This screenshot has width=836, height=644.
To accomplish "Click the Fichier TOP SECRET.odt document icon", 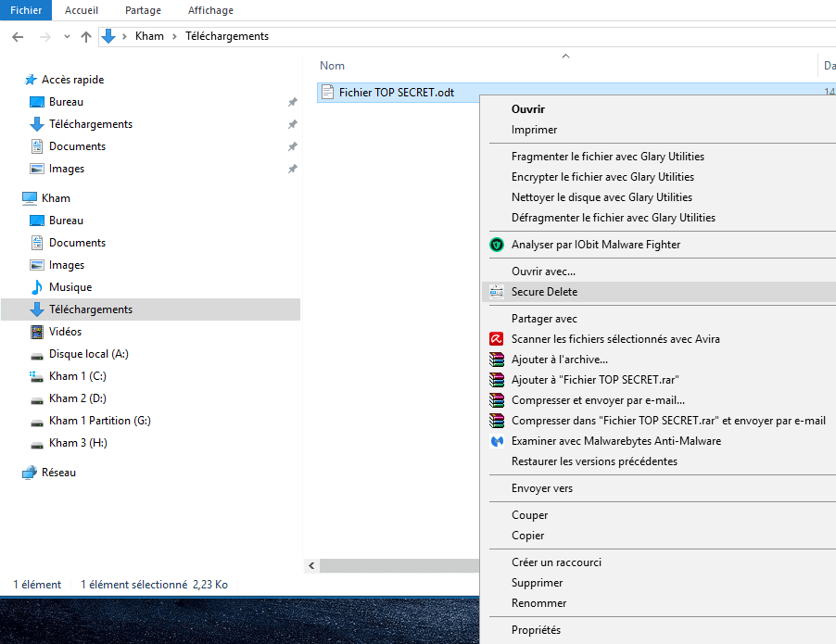I will (327, 93).
